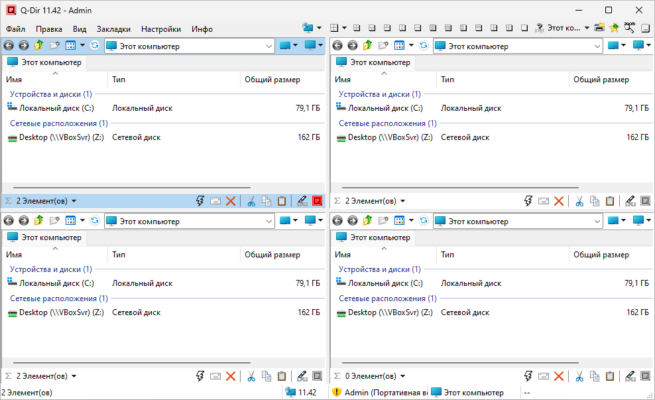The width and height of the screenshot is (655, 400).
Task: Click the lightning bolt icon in bottom-right pane
Action: point(528,376)
